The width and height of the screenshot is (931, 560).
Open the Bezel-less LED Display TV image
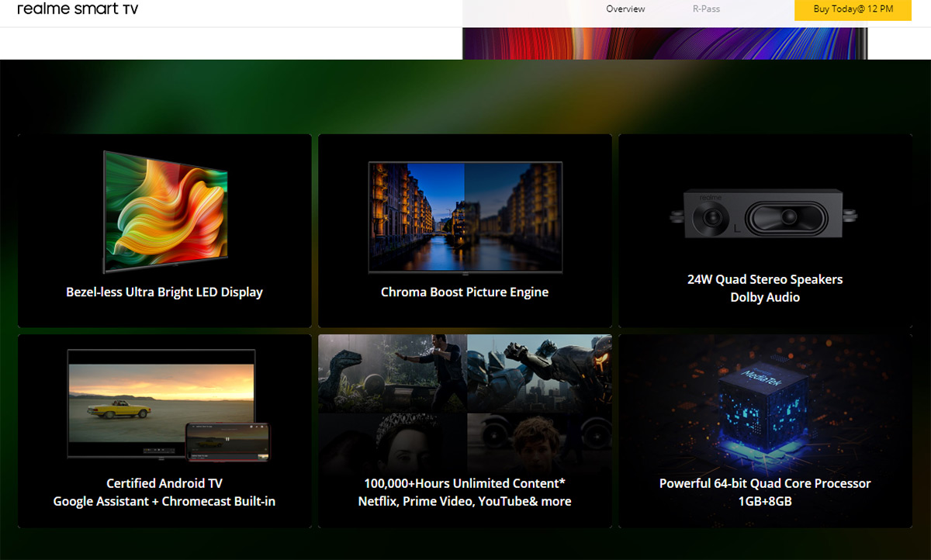(x=164, y=212)
